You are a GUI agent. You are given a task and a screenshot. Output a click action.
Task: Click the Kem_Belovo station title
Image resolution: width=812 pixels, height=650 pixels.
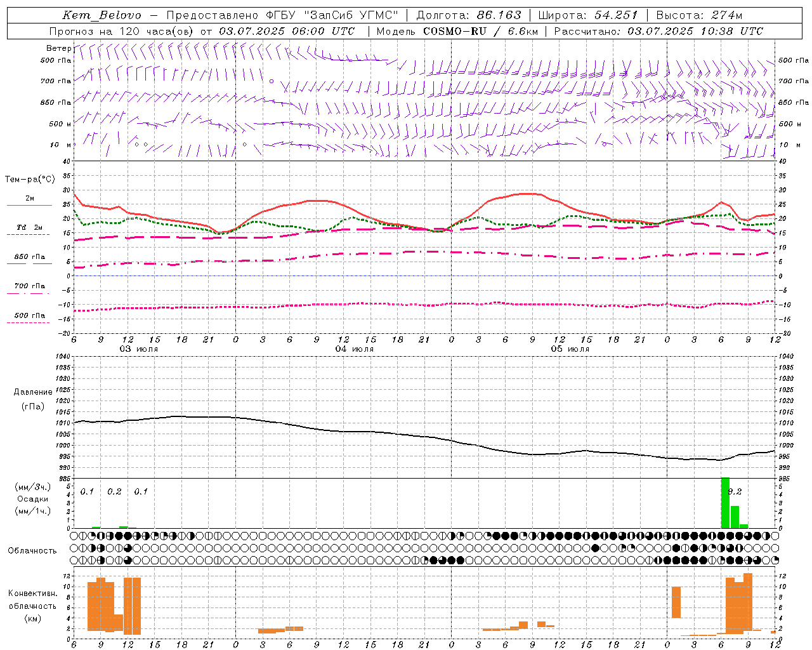tap(101, 15)
